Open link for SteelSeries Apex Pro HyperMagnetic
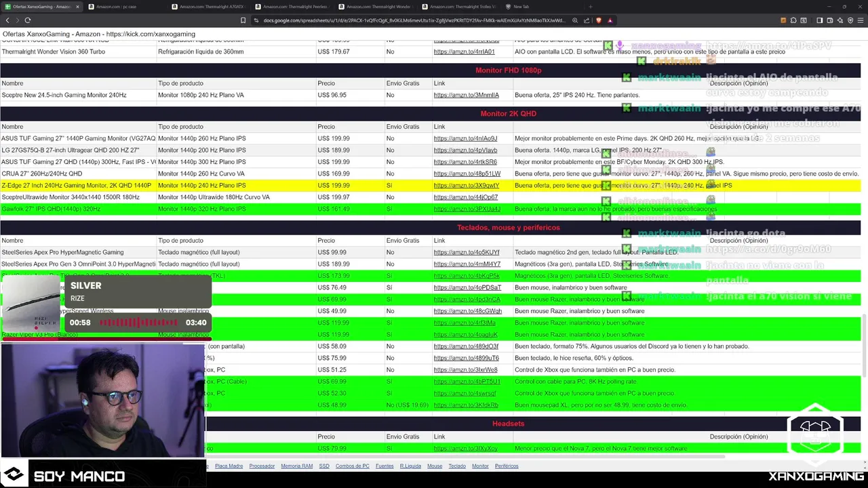The width and height of the screenshot is (868, 488). pyautogui.click(x=467, y=252)
